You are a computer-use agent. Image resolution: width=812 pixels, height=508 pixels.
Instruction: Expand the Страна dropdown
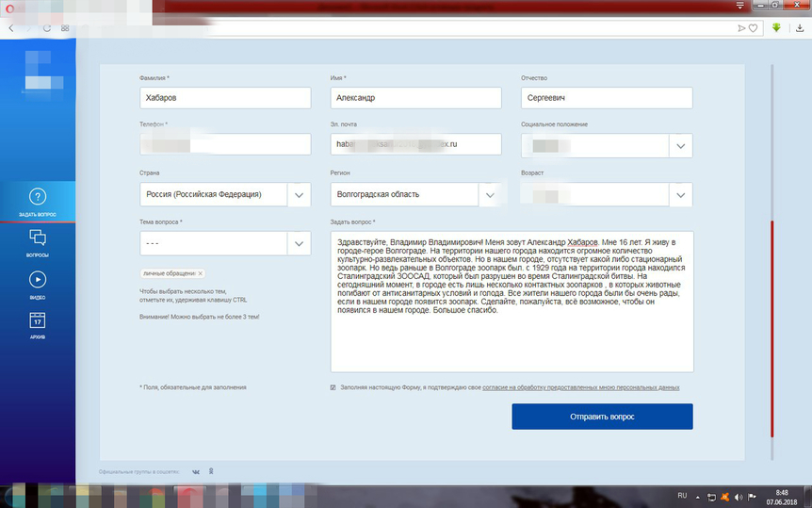coord(298,195)
